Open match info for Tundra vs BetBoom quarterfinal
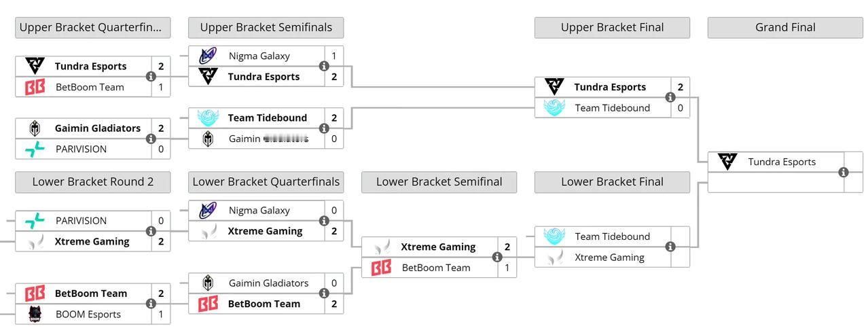This screenshot has height=335, width=868. (151, 77)
